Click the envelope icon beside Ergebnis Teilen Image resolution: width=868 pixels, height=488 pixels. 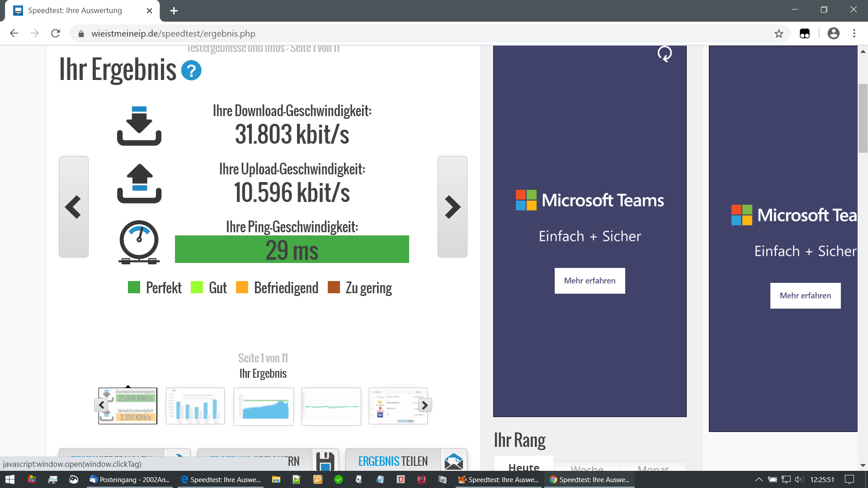453,461
